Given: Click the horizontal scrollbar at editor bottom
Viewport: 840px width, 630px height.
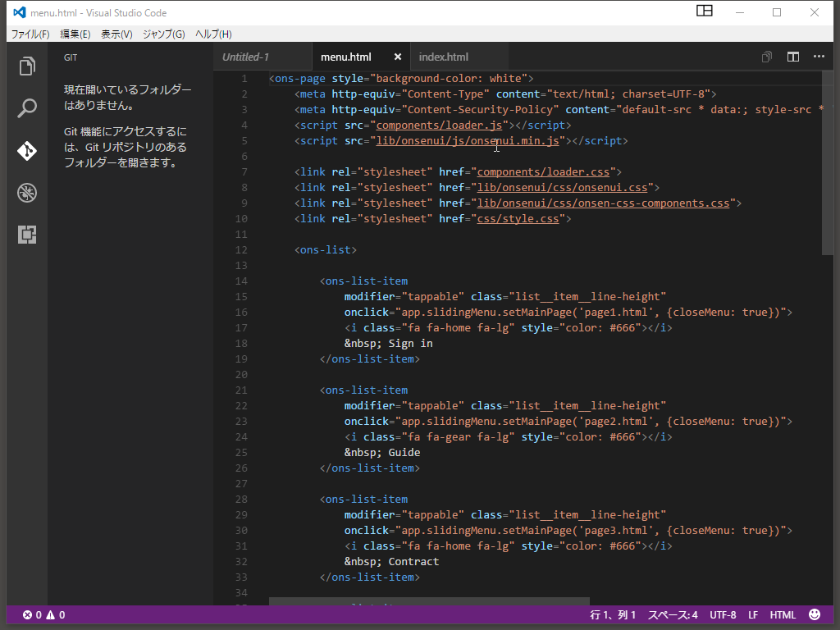Looking at the screenshot, I should pyautogui.click(x=429, y=601).
